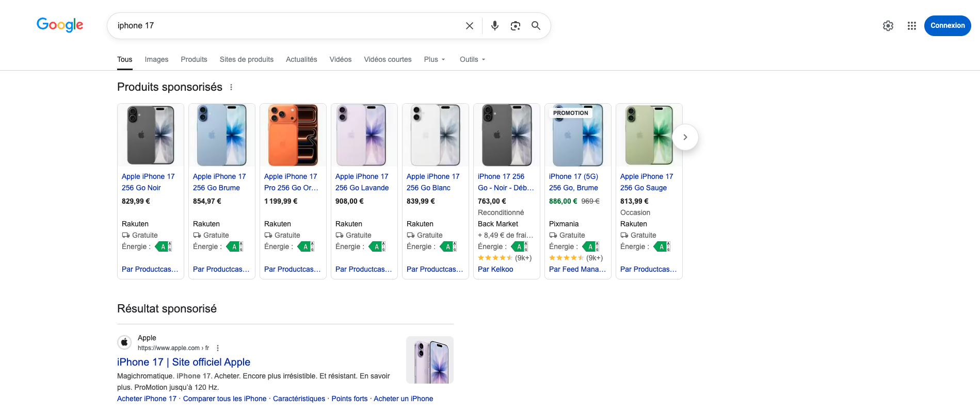Open the lavender iPhone 17 product image
Viewport: 980px width, 413px height.
(x=364, y=135)
